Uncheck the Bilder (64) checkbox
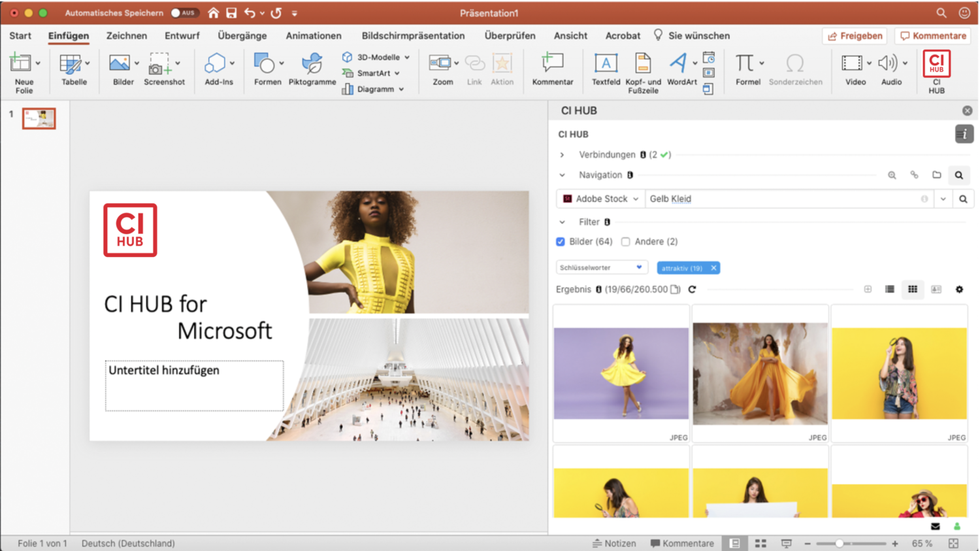 point(561,242)
